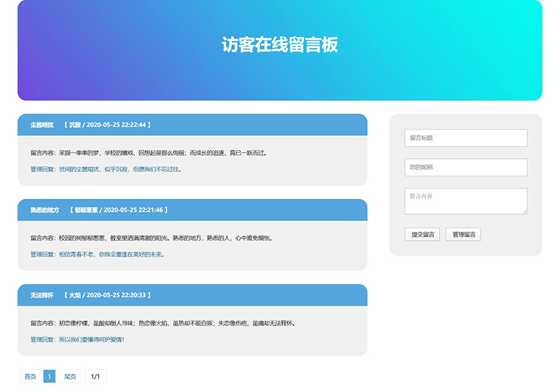The width and height of the screenshot is (560, 392).
Task: Click inside the 留言内容 textarea
Action: (x=465, y=201)
